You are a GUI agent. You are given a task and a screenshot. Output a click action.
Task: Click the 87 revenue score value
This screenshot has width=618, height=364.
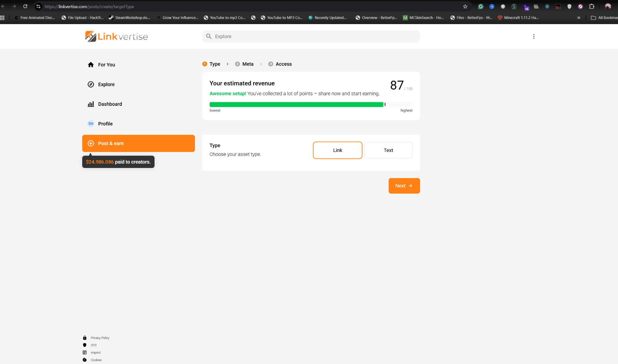pyautogui.click(x=397, y=85)
